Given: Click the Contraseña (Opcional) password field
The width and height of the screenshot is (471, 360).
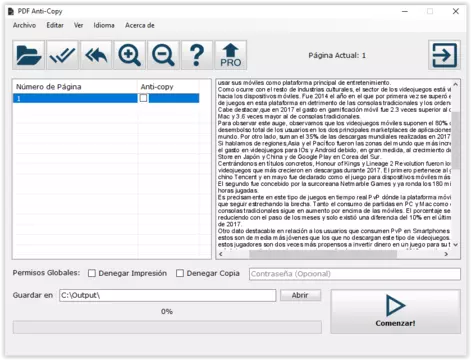Looking at the screenshot, I should pyautogui.click(x=355, y=274).
